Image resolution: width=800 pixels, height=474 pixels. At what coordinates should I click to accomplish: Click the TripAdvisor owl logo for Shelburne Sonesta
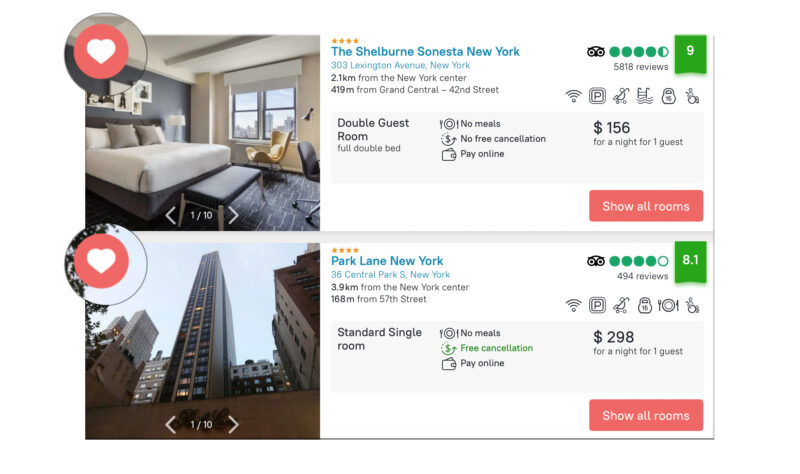tap(596, 52)
